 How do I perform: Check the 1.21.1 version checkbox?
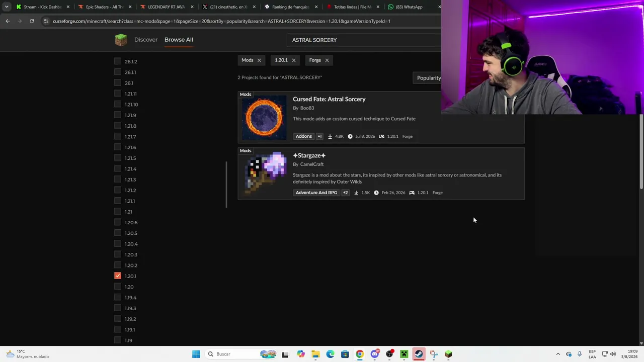118,201
